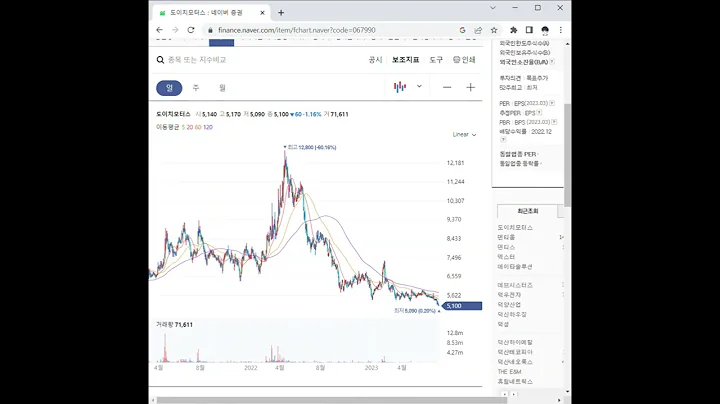Click the 동일업종 PER label
The image size is (720, 404).
(x=519, y=154)
